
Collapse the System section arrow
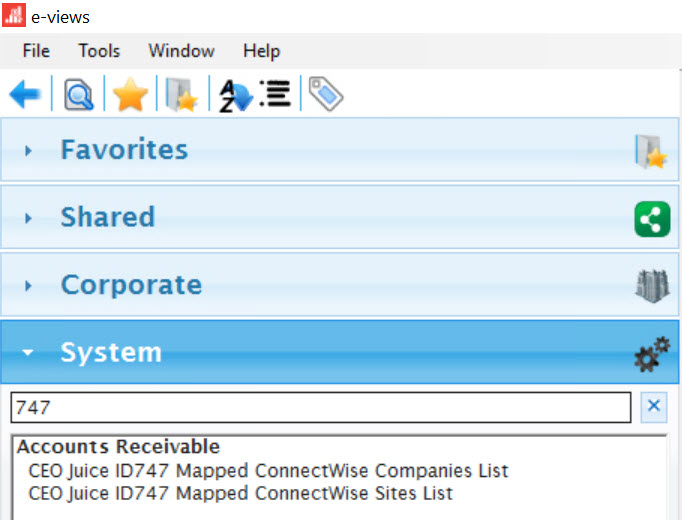coord(28,352)
